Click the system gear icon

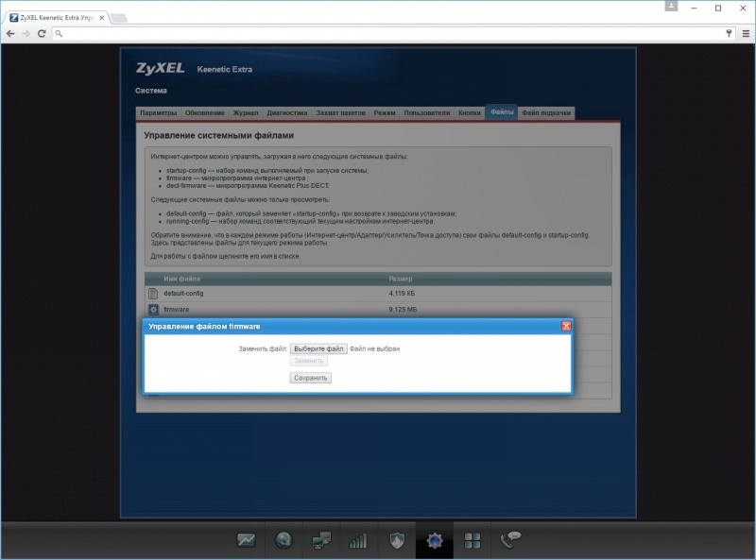(x=435, y=541)
